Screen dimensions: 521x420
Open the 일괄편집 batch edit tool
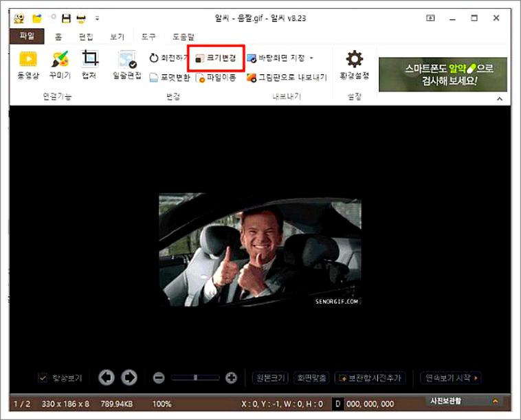(127, 65)
